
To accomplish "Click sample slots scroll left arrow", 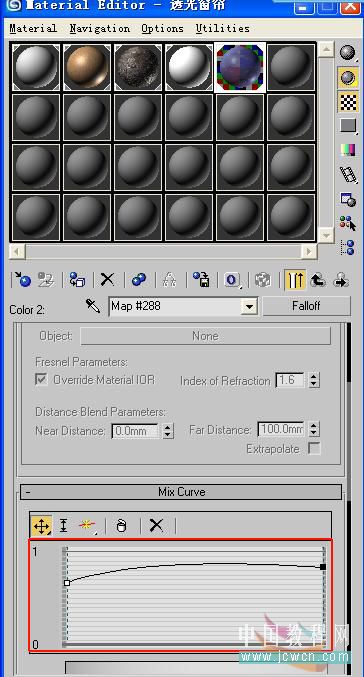I will [x=17, y=251].
